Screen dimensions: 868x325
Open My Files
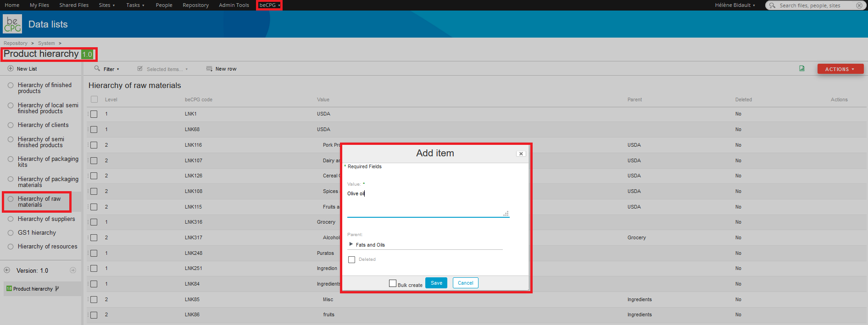click(39, 5)
